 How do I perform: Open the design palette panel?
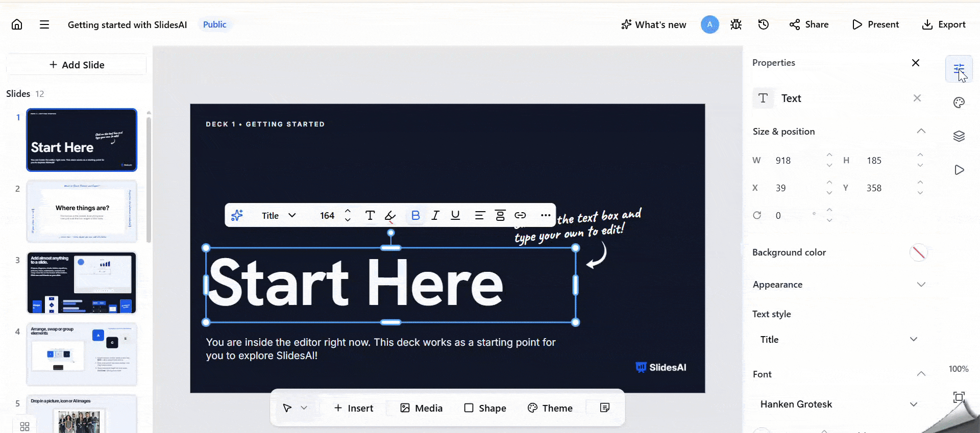point(959,103)
